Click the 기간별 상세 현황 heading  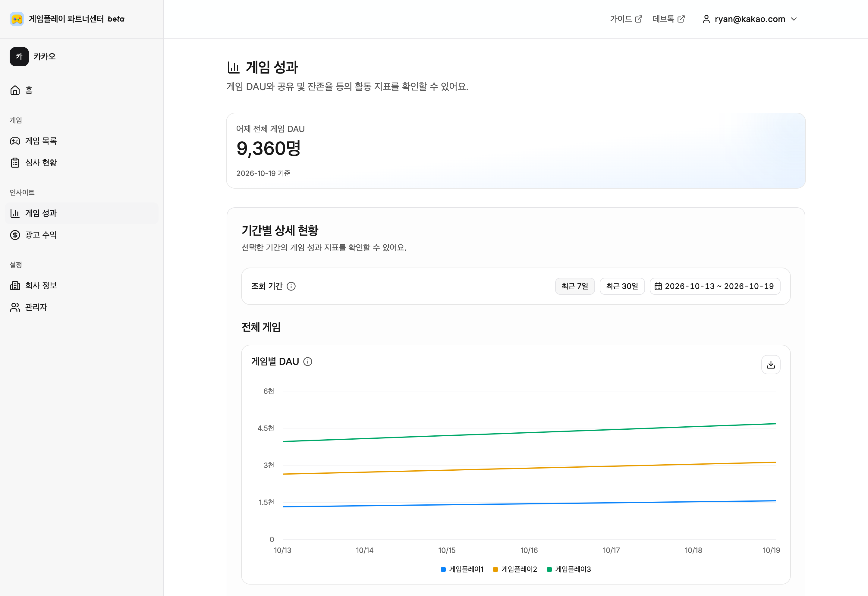(x=280, y=231)
